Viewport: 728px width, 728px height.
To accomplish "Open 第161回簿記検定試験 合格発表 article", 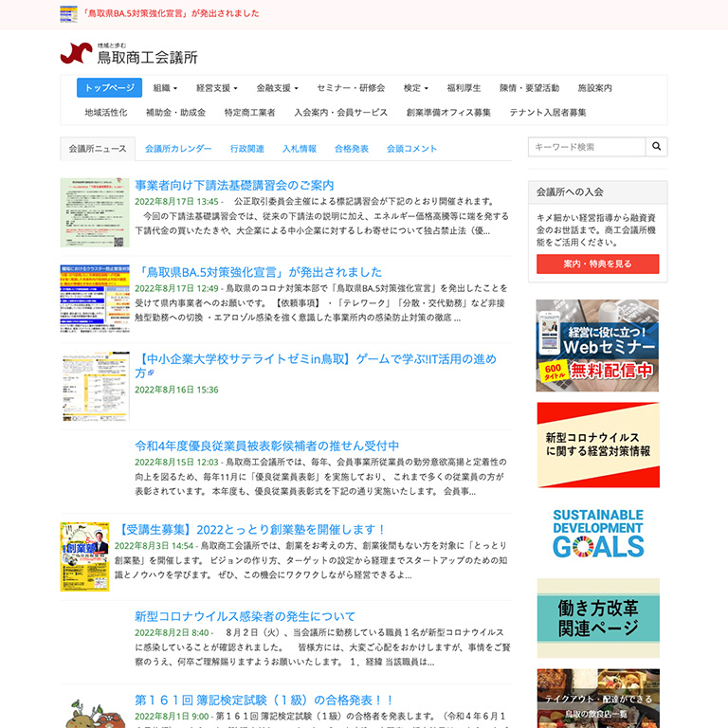I will [264, 700].
